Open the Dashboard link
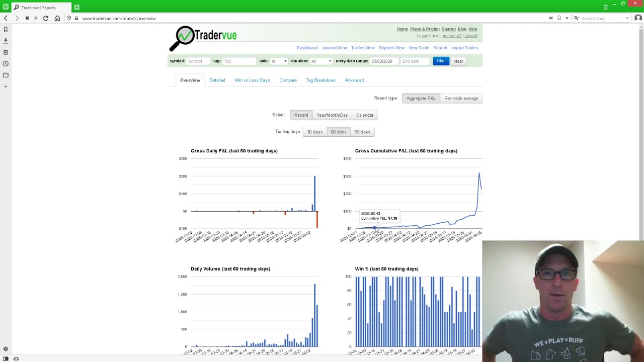644x362 pixels. point(307,48)
